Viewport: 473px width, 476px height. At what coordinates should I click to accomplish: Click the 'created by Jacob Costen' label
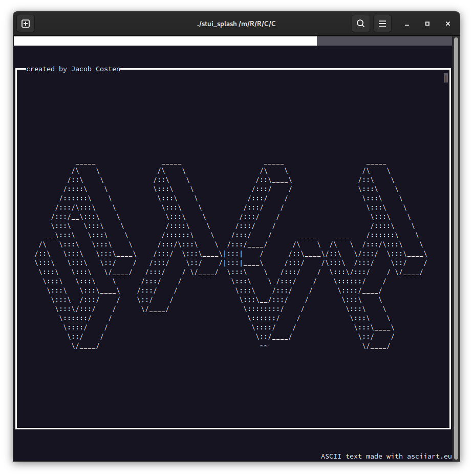73,69
